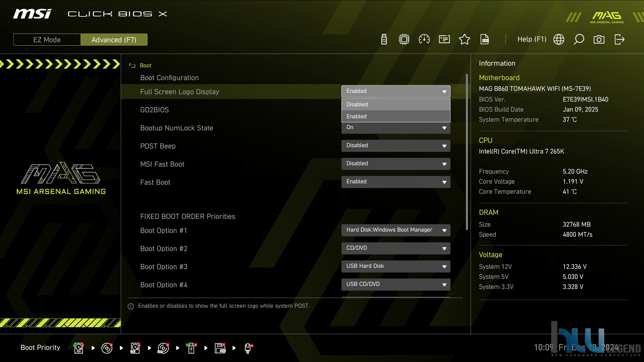Click the CPU name Intel Core Ultra 7 265K
The height and width of the screenshot is (362, 644).
[521, 151]
